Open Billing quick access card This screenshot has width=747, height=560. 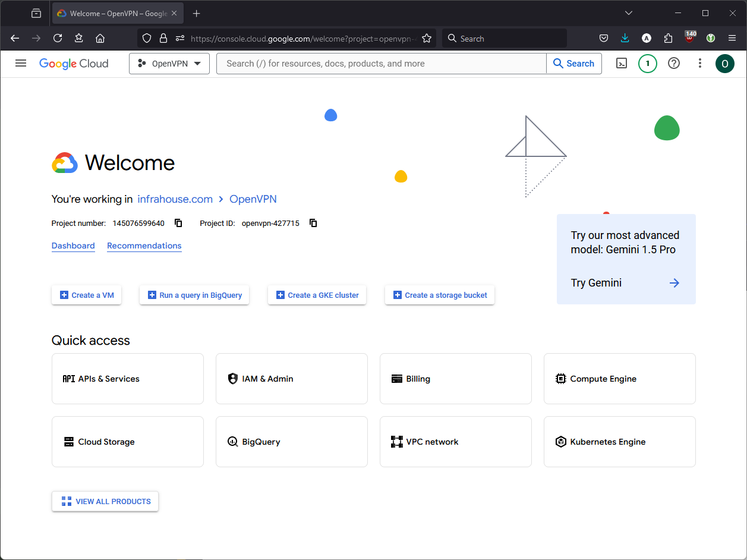click(x=456, y=379)
